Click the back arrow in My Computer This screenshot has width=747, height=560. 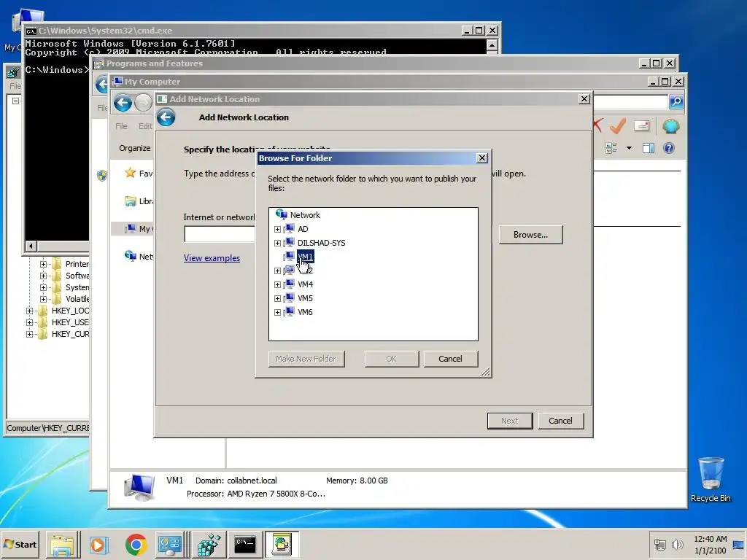point(123,102)
